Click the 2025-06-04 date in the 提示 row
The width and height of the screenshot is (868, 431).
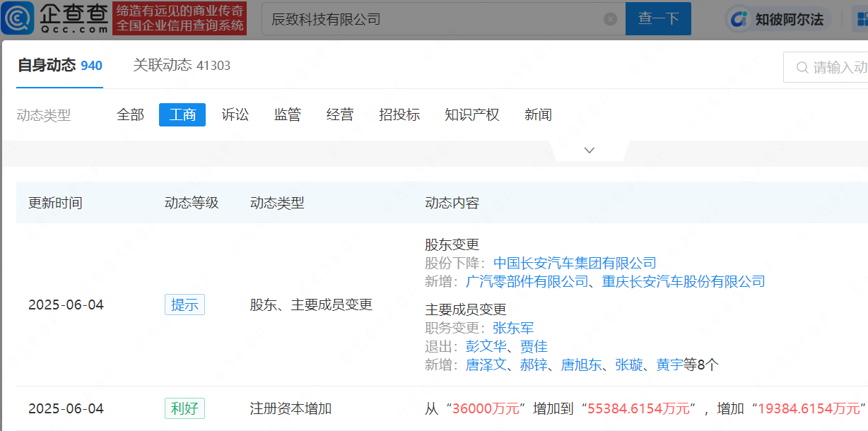66,305
